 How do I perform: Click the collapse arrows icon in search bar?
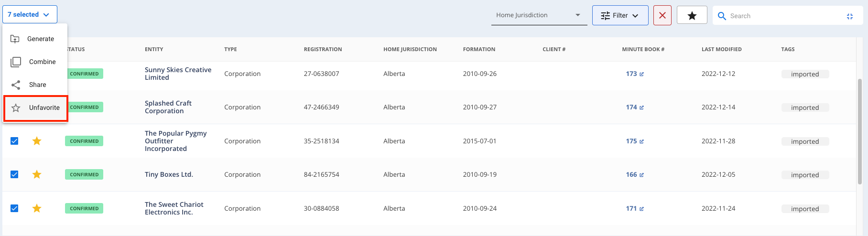(849, 16)
